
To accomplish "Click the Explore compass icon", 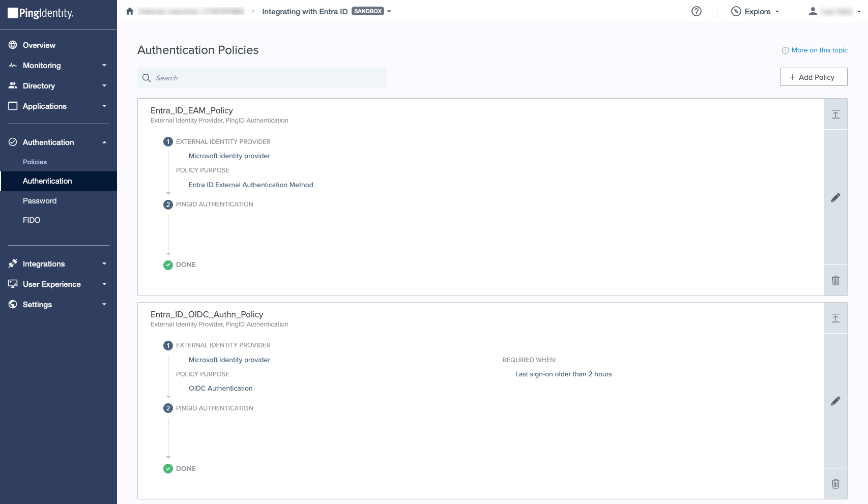I will click(736, 11).
